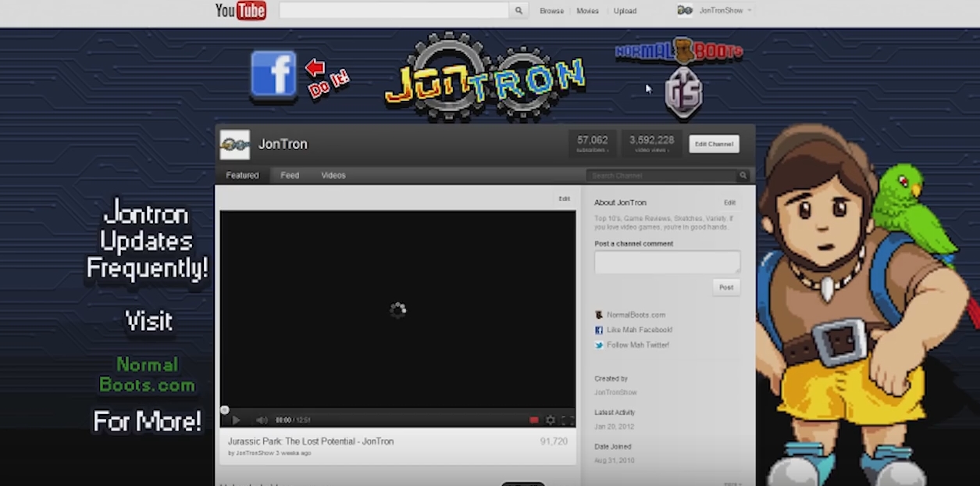The width and height of the screenshot is (980, 486).
Task: Click the Twitter bird icon in the sidebar
Action: tap(597, 345)
